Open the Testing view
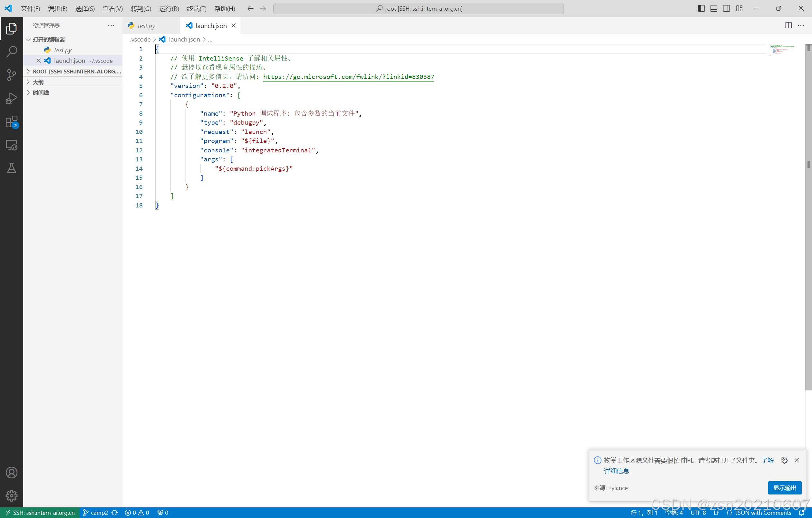Image resolution: width=812 pixels, height=518 pixels. click(x=12, y=168)
